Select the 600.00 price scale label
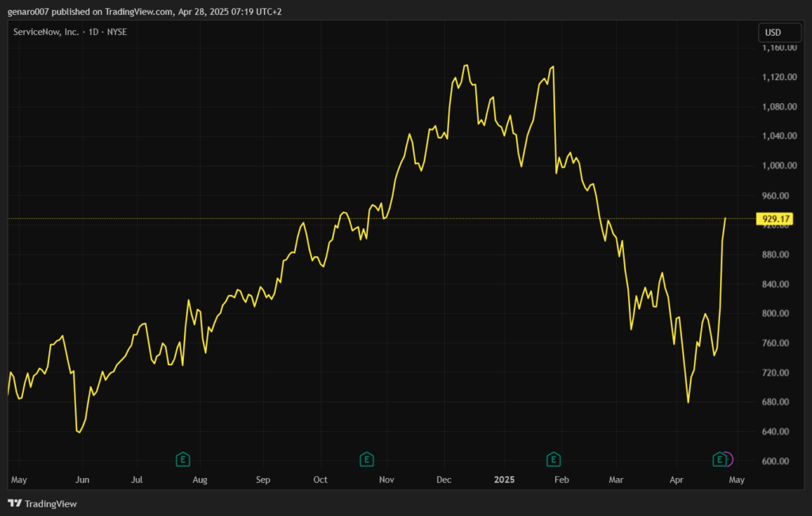This screenshot has width=812, height=516. tap(781, 461)
